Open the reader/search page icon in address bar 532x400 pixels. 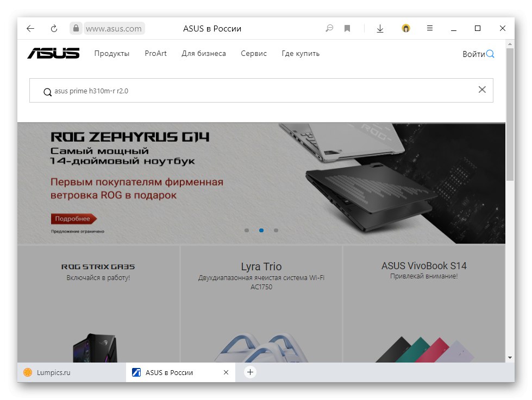point(329,28)
